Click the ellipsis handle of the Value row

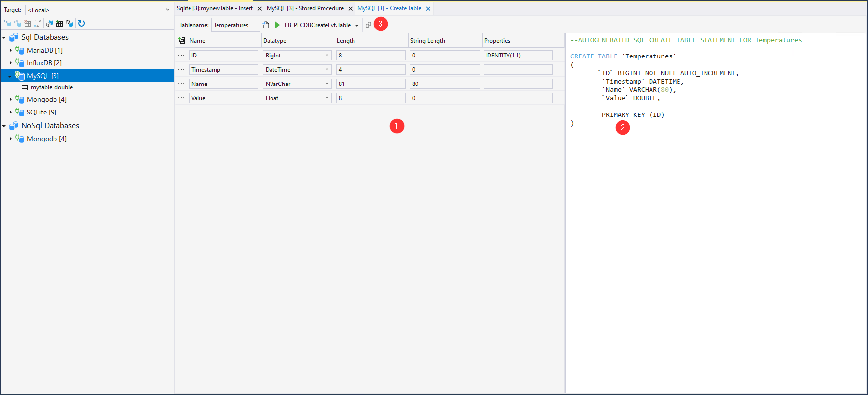coord(181,98)
